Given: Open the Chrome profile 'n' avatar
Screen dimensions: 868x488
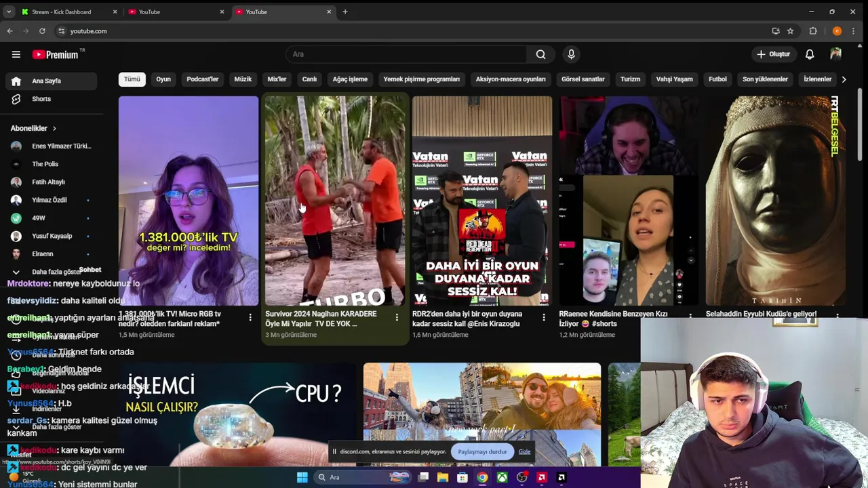Looking at the screenshot, I should (x=837, y=31).
